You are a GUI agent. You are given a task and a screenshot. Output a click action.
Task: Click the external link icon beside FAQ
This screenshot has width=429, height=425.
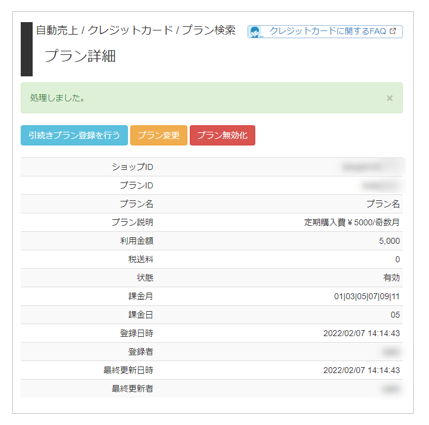pyautogui.click(x=393, y=31)
